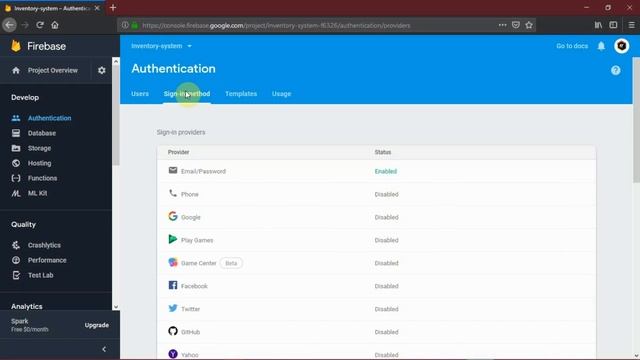Click the Go to docs link
Viewport: 640px width, 360px height.
pos(572,46)
